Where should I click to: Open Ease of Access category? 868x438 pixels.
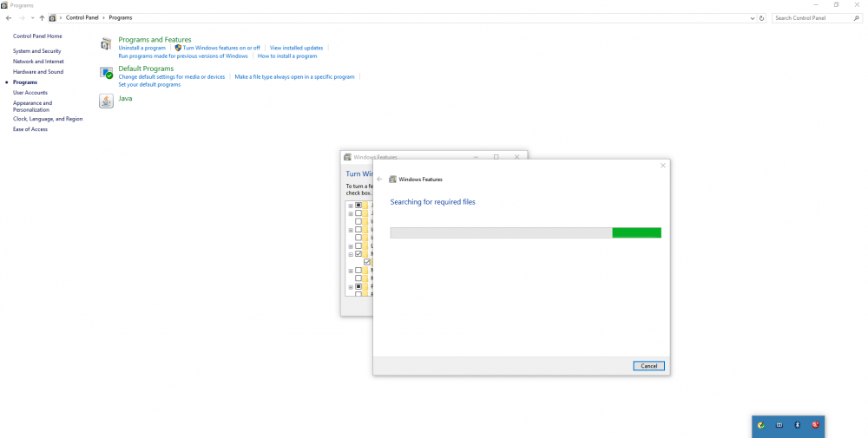(30, 129)
